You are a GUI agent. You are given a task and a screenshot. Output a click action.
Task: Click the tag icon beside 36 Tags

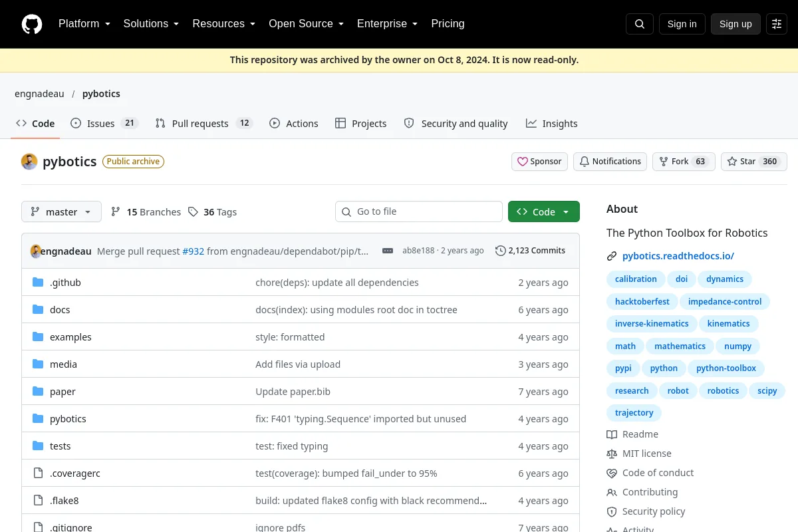pos(193,211)
